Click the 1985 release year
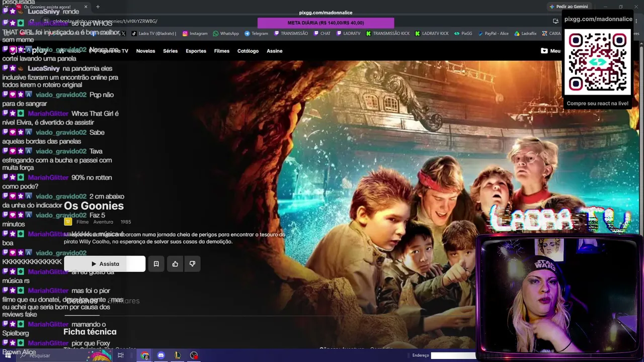This screenshot has width=644, height=362. [x=126, y=222]
